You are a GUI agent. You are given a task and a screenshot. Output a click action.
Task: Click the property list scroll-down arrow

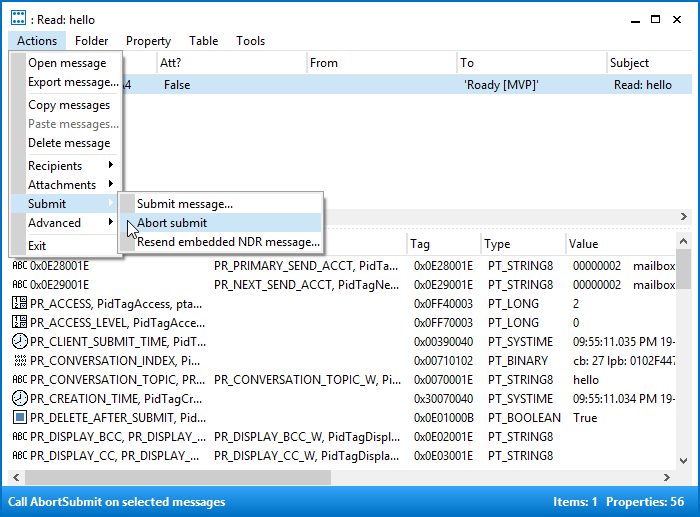[x=683, y=461]
